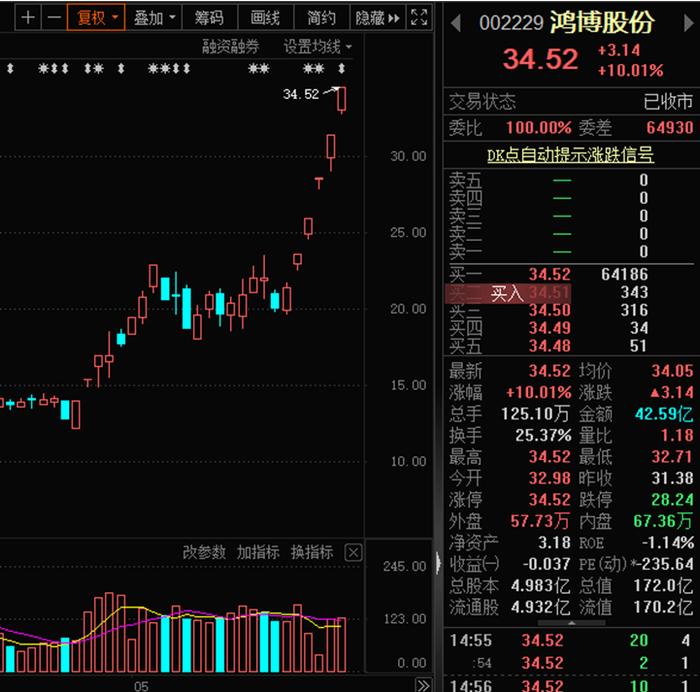The height and width of the screenshot is (692, 700).
Task: Toggle 简约 simple mode
Action: pyautogui.click(x=321, y=18)
